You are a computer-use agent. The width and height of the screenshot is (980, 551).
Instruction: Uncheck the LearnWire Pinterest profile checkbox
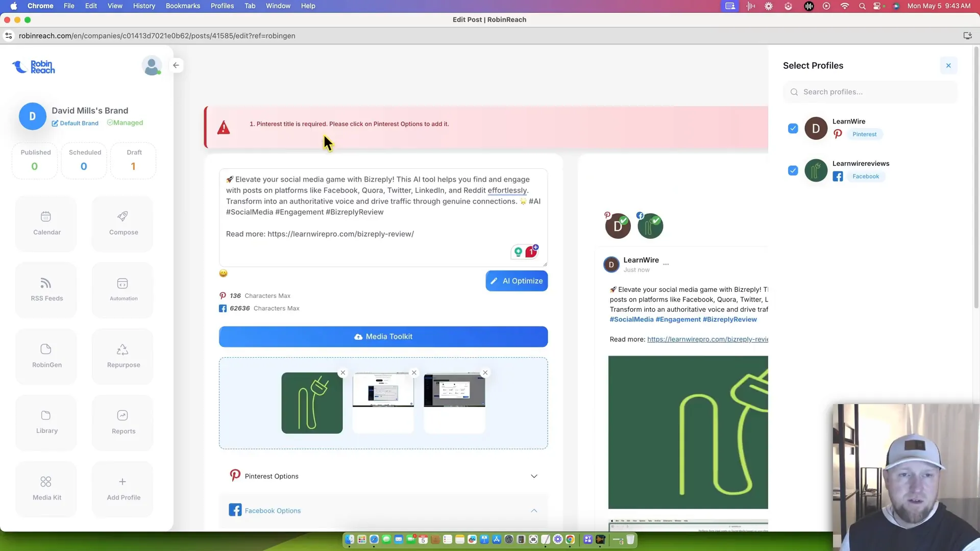(x=793, y=129)
